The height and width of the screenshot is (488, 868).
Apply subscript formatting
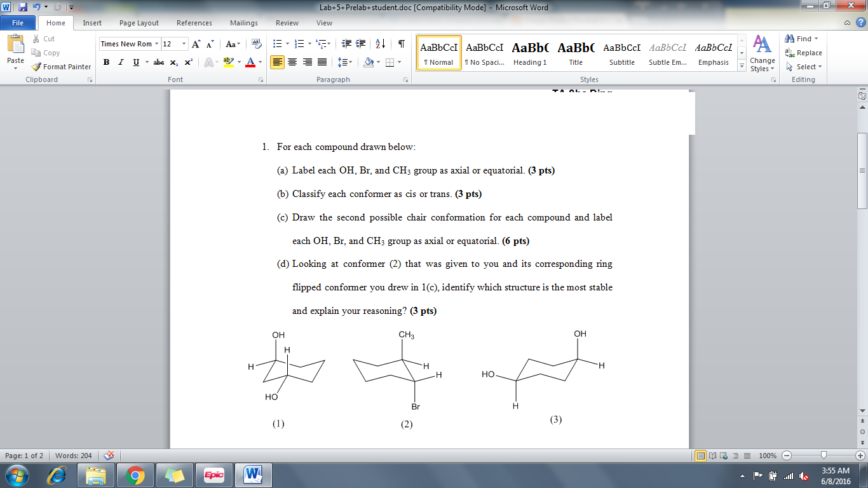[x=174, y=62]
